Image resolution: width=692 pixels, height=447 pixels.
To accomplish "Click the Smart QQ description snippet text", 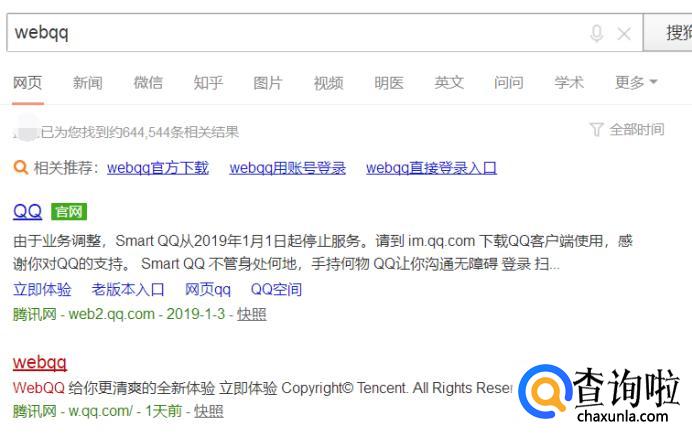I will coord(323,252).
